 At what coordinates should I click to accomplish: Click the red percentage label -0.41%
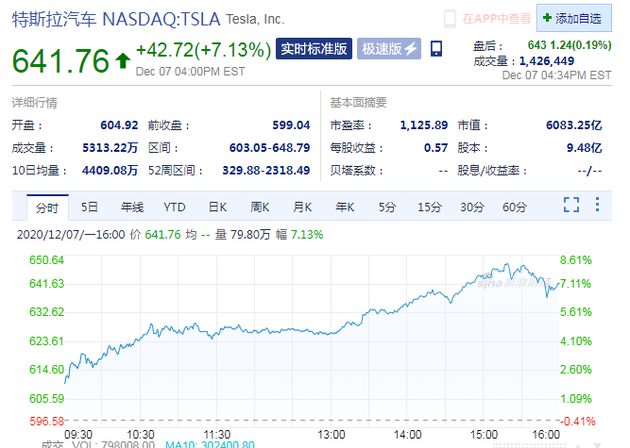pyautogui.click(x=578, y=421)
